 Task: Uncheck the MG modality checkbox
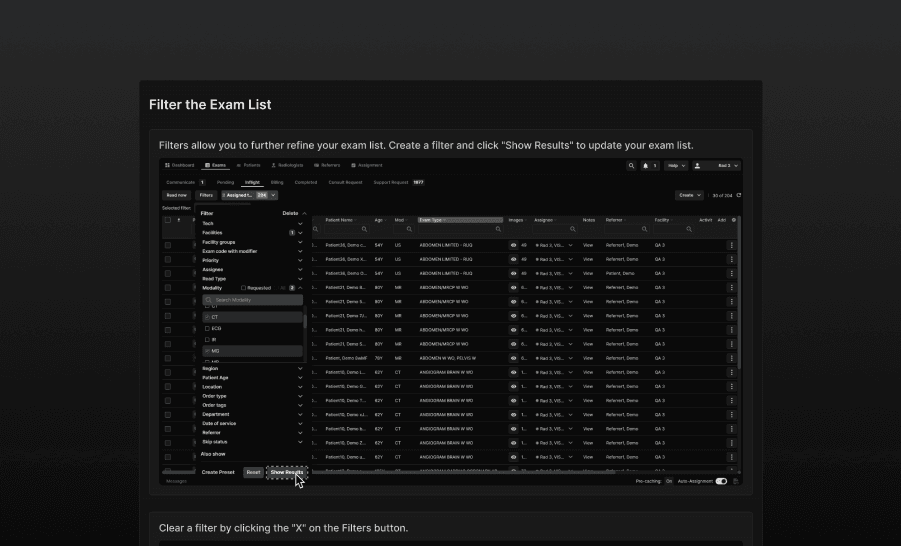pos(207,351)
